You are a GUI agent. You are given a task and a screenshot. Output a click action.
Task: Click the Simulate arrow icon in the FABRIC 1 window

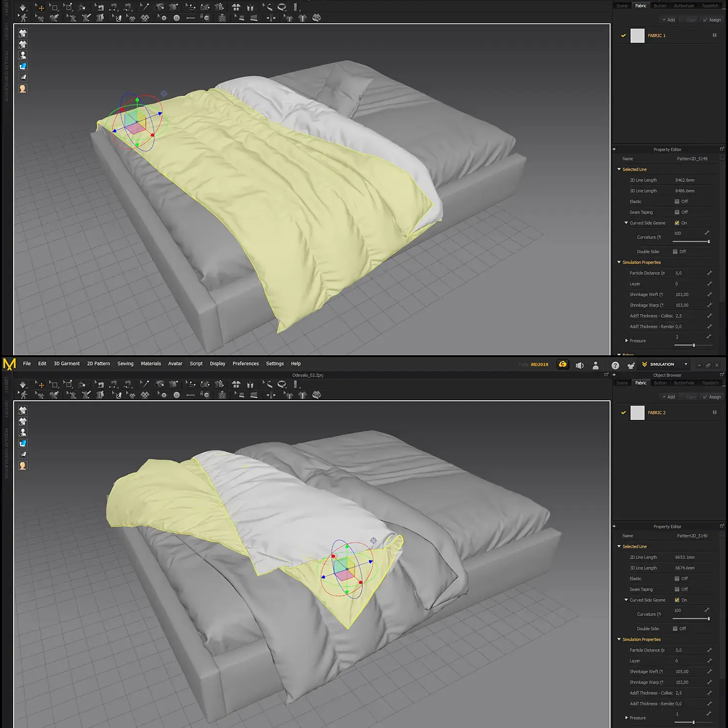click(23, 8)
